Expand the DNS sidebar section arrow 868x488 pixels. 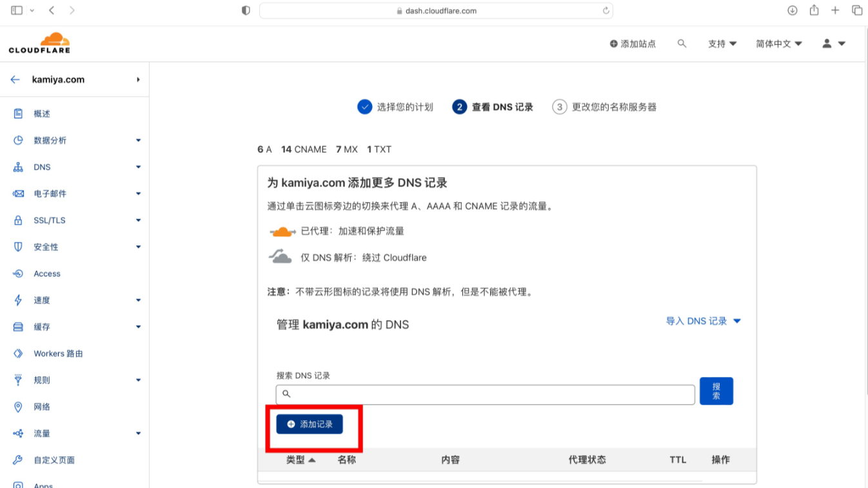[138, 167]
